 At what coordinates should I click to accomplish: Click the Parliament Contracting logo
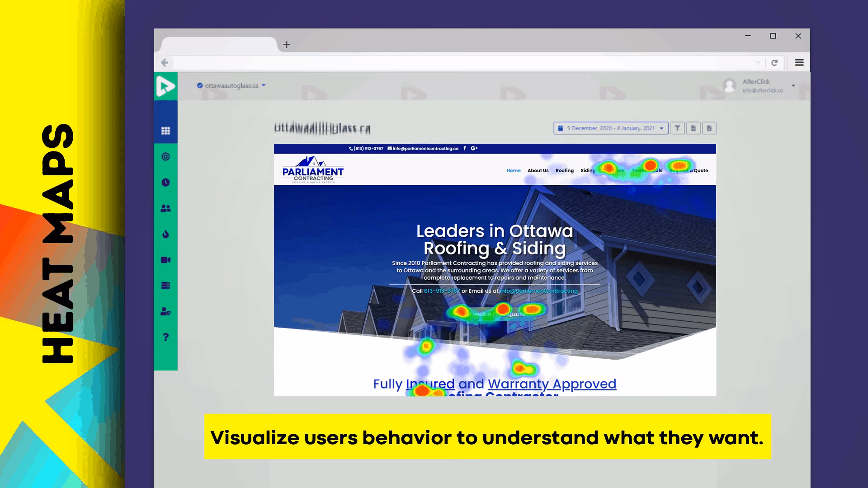coord(313,169)
